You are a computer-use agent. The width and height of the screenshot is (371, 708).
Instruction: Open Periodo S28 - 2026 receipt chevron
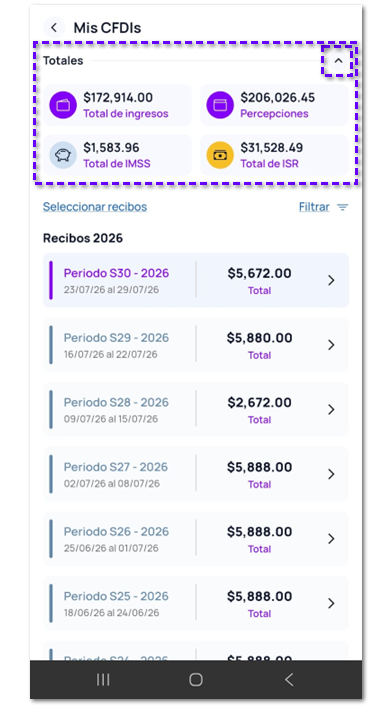pos(331,410)
